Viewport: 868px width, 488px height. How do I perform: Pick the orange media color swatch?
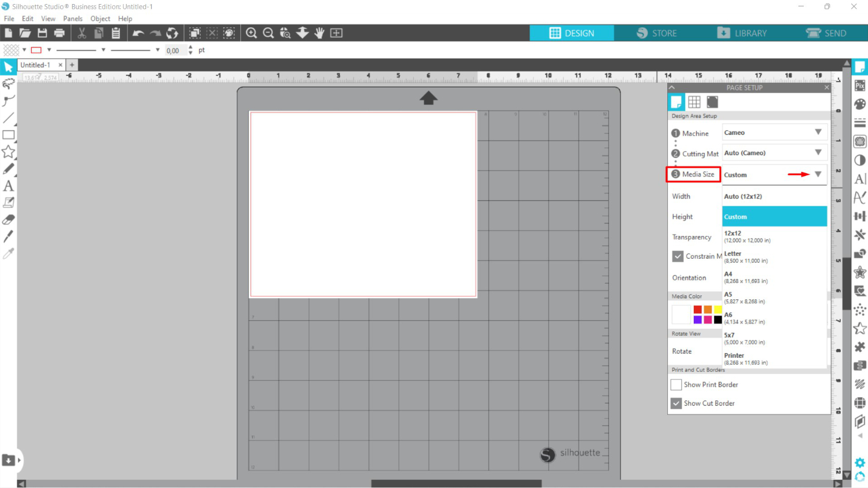(708, 310)
